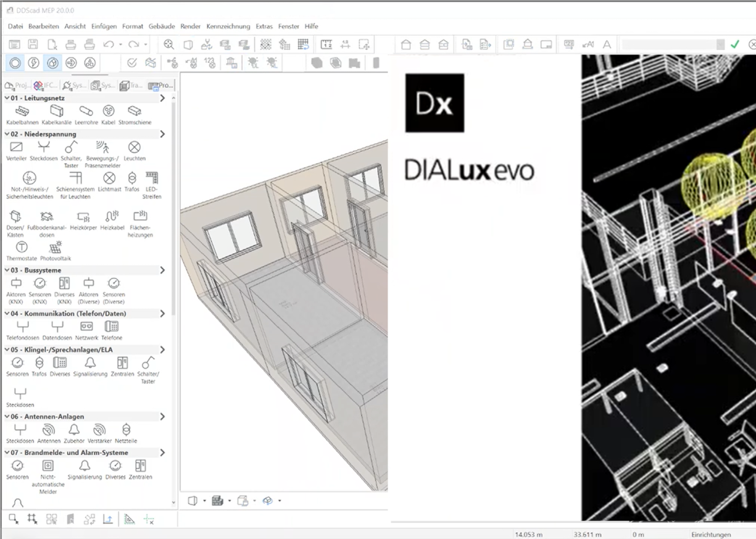This screenshot has width=756, height=539.
Task: Select the Netzwerk tool
Action: pyautogui.click(x=86, y=330)
